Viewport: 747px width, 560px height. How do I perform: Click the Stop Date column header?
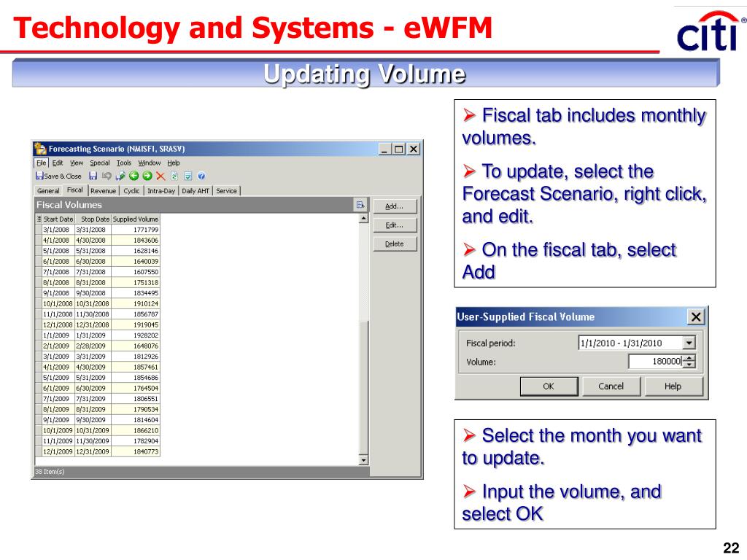[x=93, y=219]
